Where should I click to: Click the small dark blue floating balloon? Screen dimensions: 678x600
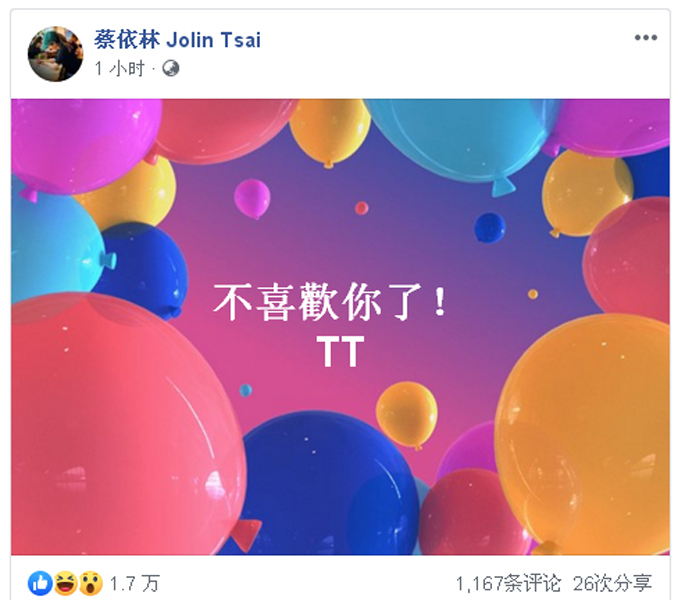(x=489, y=227)
